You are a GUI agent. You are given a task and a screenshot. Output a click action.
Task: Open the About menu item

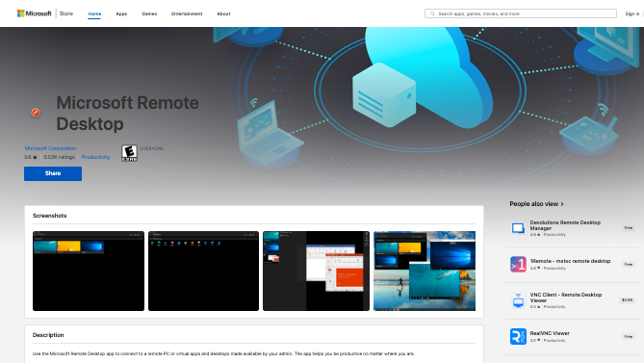coord(224,13)
